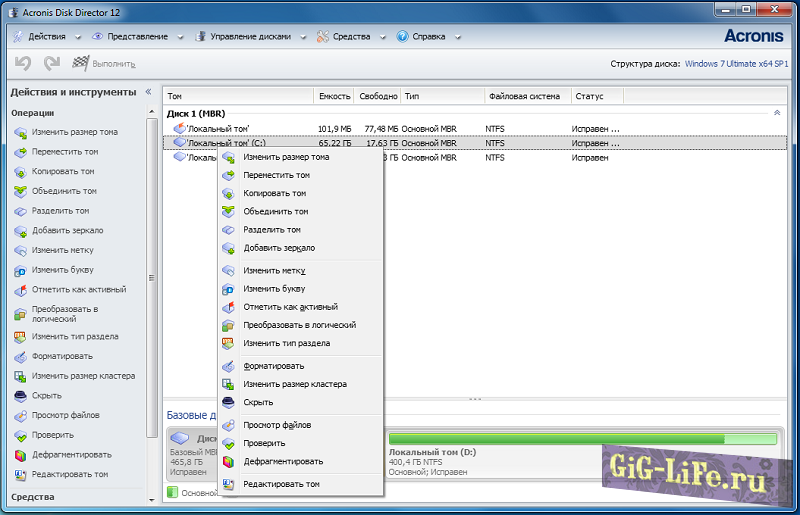Click Добавить зеркало icon in sidebar
This screenshot has height=515, width=800.
(x=20, y=230)
